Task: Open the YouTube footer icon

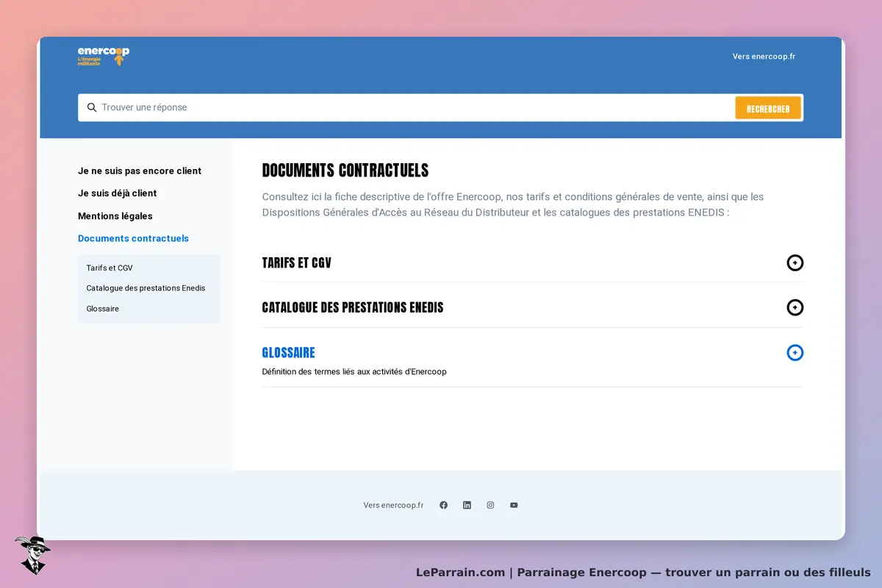Action: (x=514, y=505)
